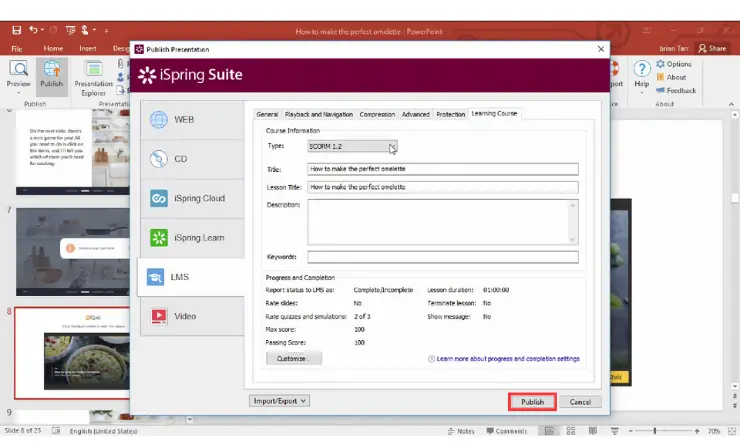Switch to Reading view icon
The width and height of the screenshot is (740, 448).
point(593,431)
